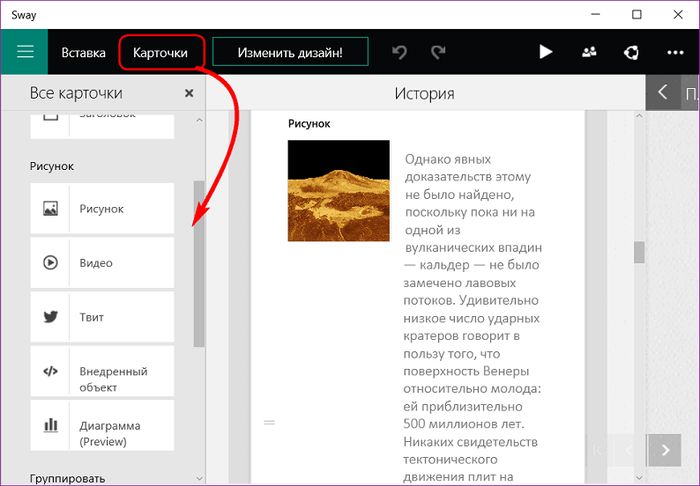This screenshot has width=700, height=486.
Task: Add a Диаграмма (Preview) card
Action: (102, 425)
